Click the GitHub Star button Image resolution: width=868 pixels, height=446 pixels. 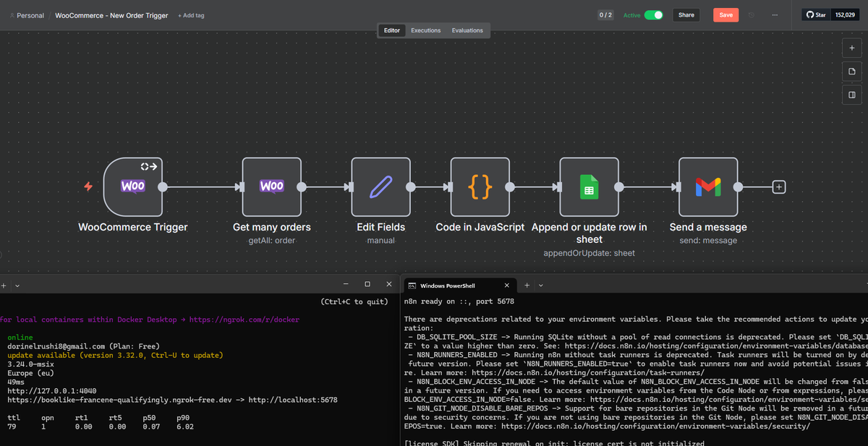[x=817, y=14]
